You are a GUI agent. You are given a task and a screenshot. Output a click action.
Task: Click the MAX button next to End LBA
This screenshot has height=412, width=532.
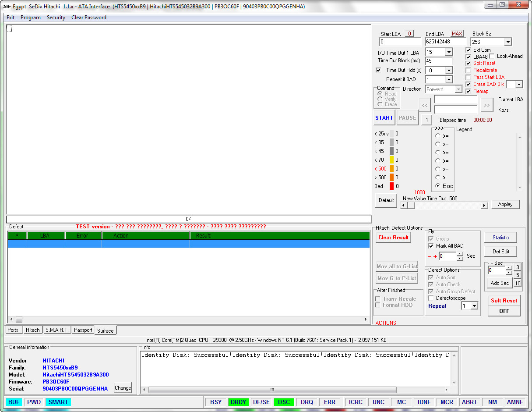coord(457,34)
